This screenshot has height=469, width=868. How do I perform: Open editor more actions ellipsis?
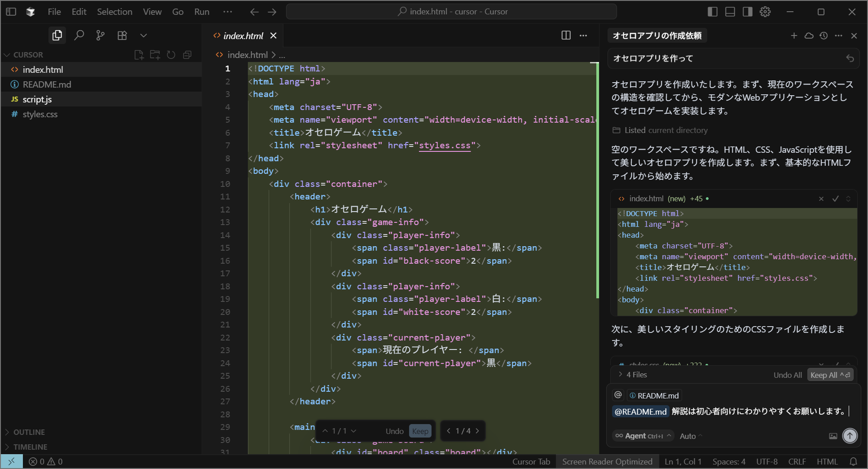(583, 35)
